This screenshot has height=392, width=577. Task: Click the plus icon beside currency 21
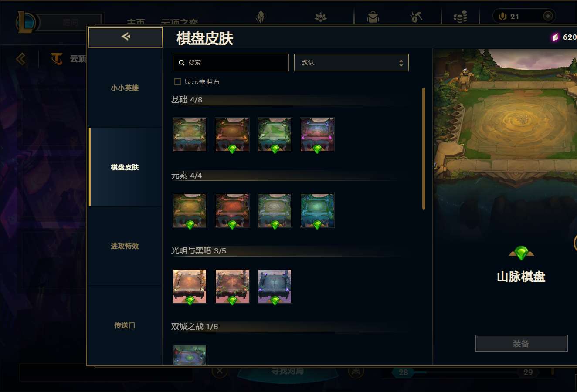[x=548, y=16]
